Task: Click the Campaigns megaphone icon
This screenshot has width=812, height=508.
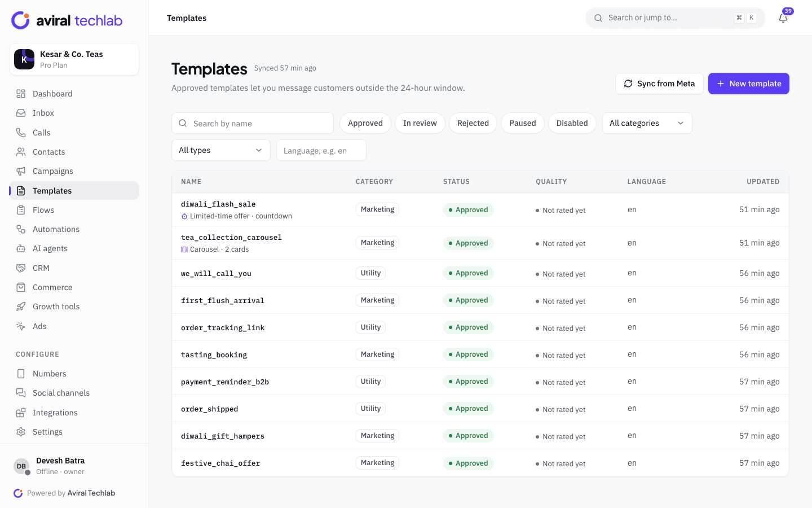Action: click(21, 171)
